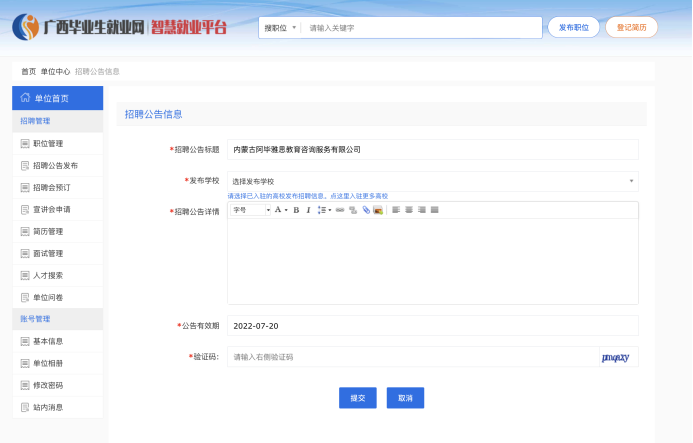The height and width of the screenshot is (443, 693).
Task: Open 职位管理 in the sidebar
Action: (47, 144)
